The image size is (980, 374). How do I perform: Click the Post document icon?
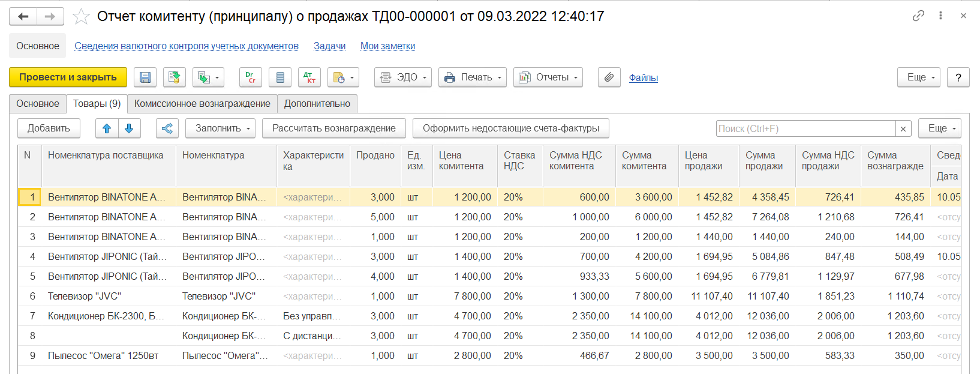(x=174, y=77)
